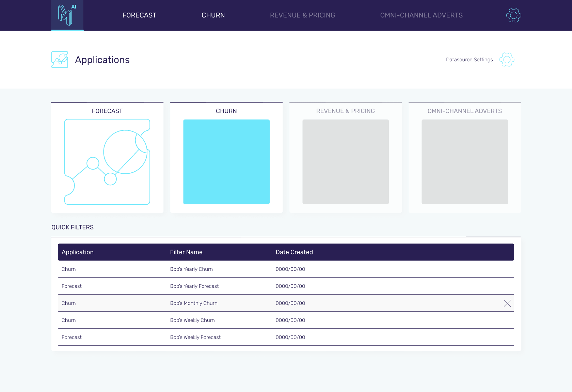This screenshot has width=572, height=392.
Task: Click the FORECAST card title
Action: tap(107, 111)
